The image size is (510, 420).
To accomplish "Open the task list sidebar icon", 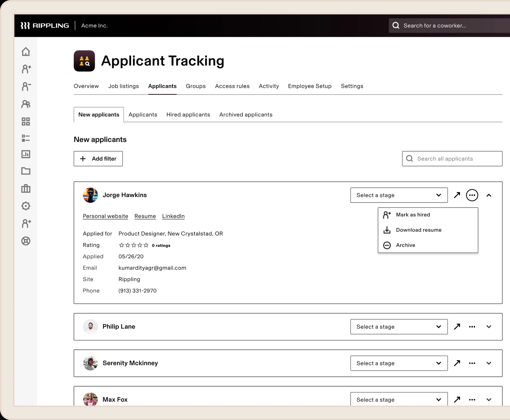I will (26, 138).
